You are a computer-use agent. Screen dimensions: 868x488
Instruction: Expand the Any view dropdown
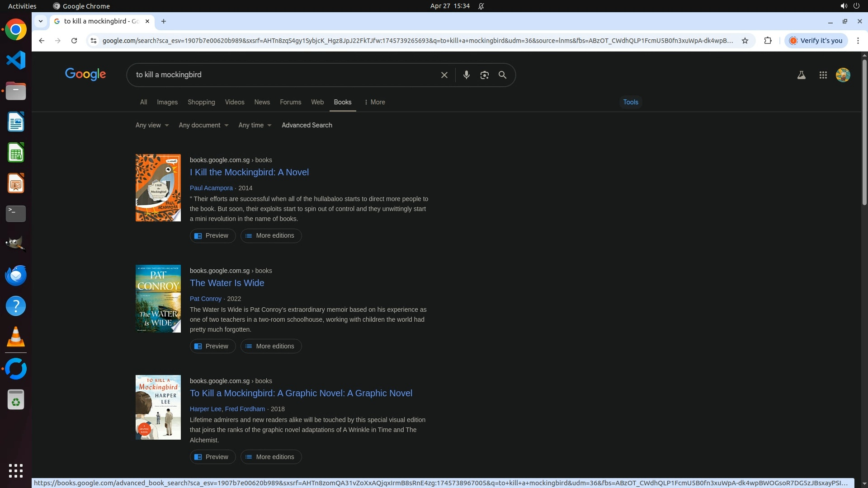pos(152,125)
